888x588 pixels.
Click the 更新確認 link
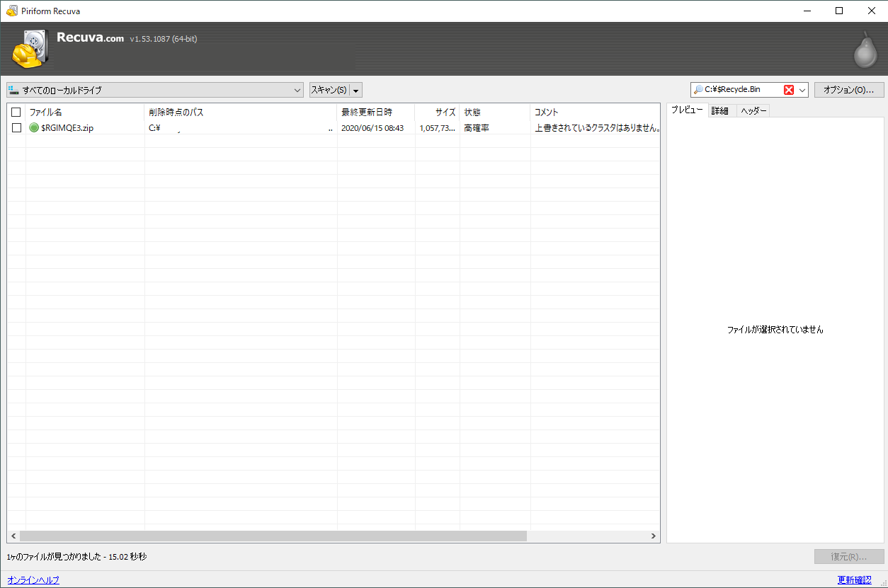pyautogui.click(x=854, y=580)
